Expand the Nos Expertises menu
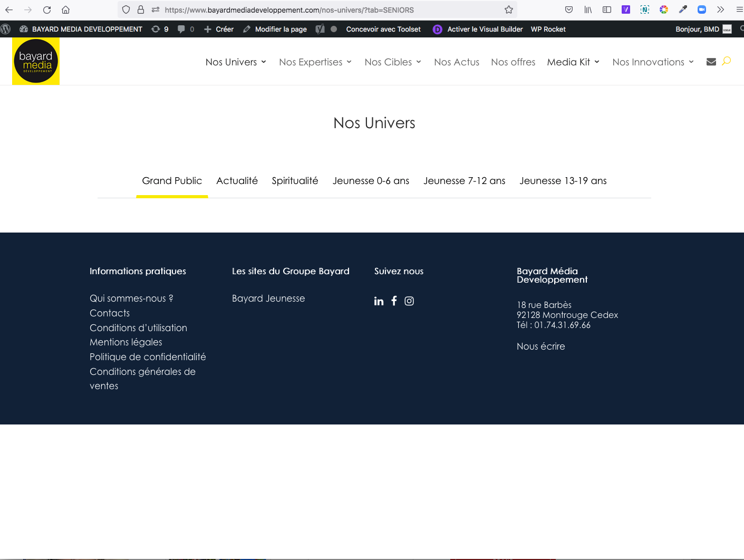The image size is (744, 560). (315, 62)
